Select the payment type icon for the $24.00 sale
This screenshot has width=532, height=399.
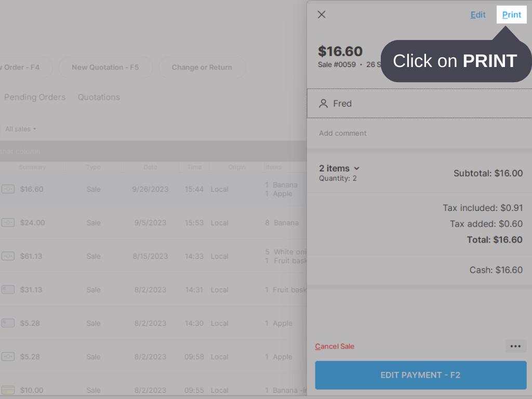coord(8,222)
